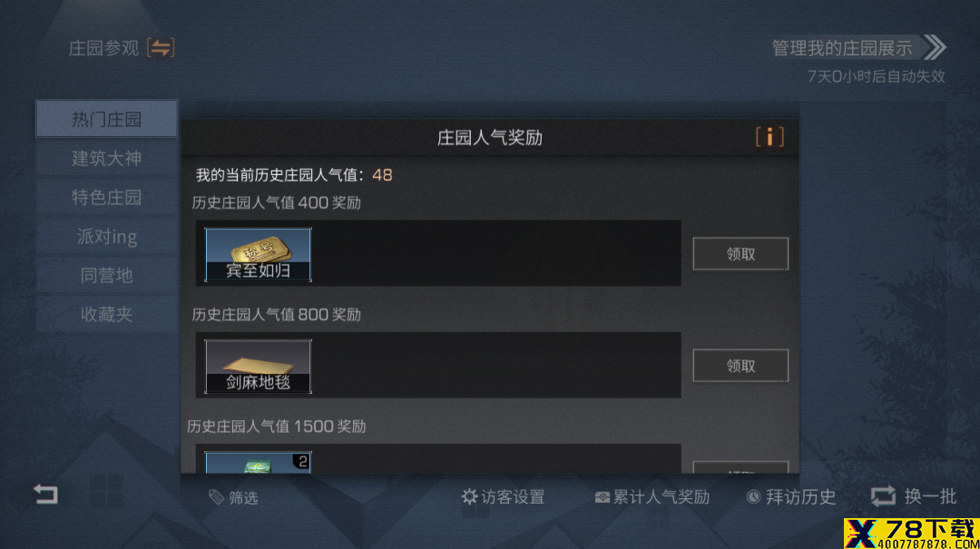980x549 pixels.
Task: Open the 收藏夹 favorites tab
Action: (x=106, y=314)
